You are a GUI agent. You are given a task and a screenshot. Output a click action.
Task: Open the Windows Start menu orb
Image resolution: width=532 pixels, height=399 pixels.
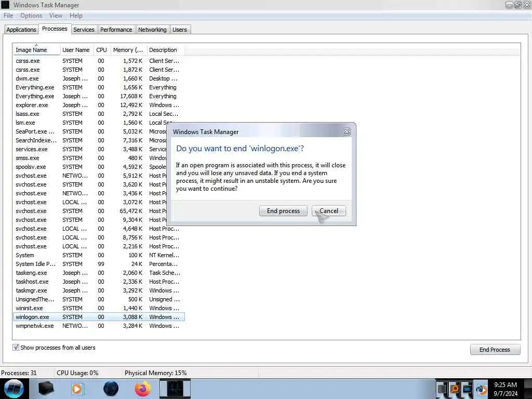pos(14,389)
